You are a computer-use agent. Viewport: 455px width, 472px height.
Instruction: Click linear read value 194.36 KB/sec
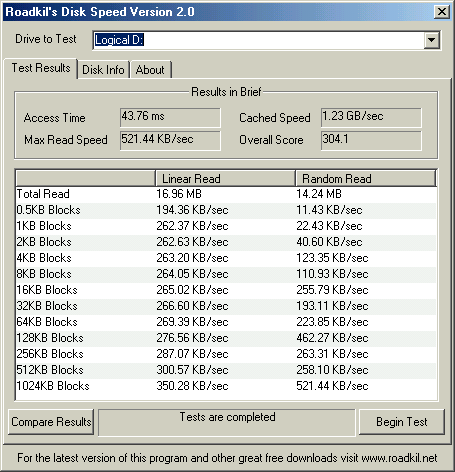coord(192,210)
